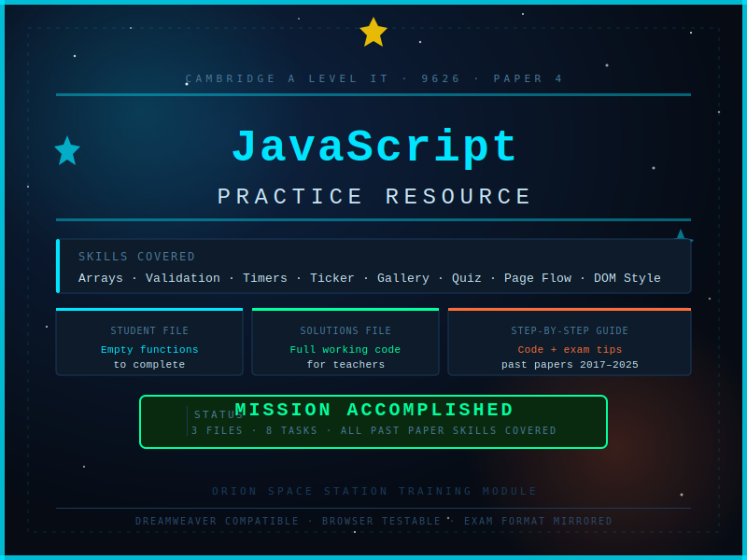Image resolution: width=747 pixels, height=560 pixels.
Task: Select the "Gallery" skill
Action: coord(403,277)
